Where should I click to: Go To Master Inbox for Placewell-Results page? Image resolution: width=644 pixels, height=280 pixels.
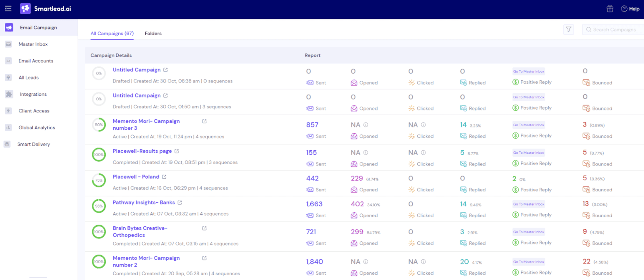pyautogui.click(x=529, y=153)
